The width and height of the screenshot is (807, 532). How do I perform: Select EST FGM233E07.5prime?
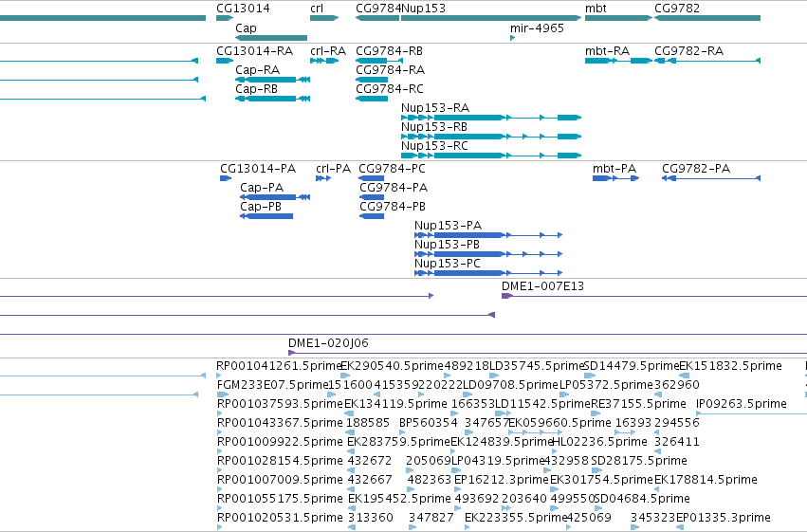pyautogui.click(x=273, y=385)
